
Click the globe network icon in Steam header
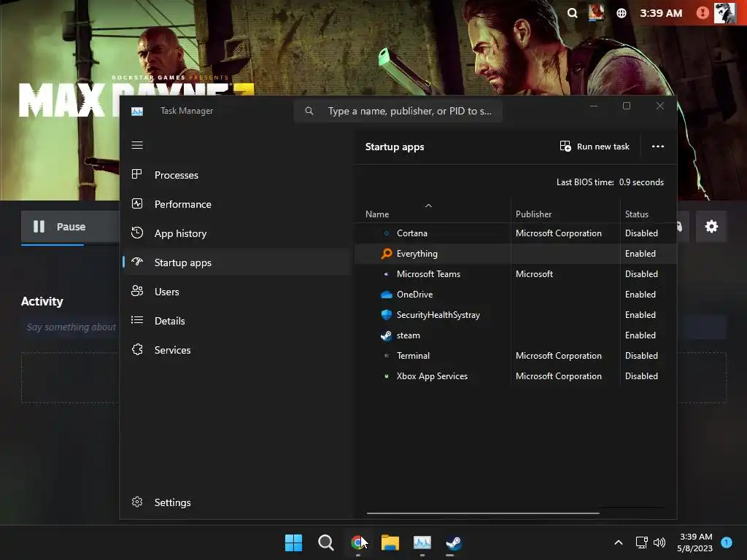[x=622, y=13]
